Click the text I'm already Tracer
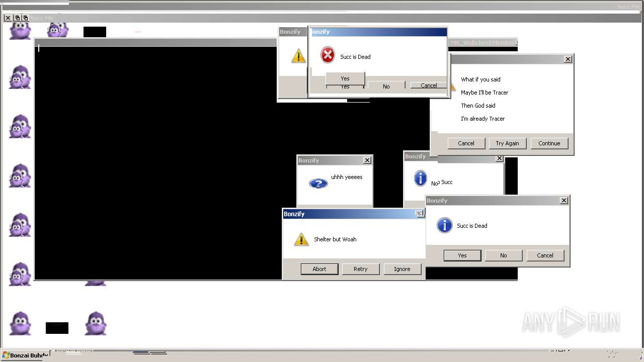644x362 pixels. pyautogui.click(x=482, y=119)
